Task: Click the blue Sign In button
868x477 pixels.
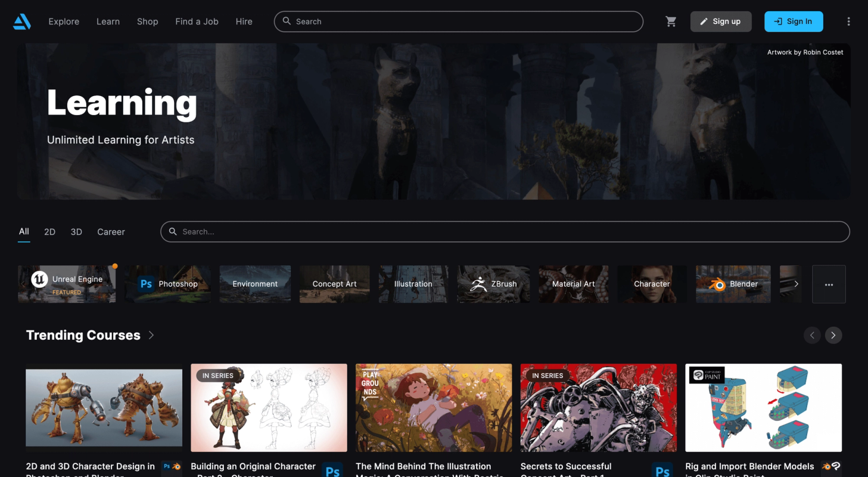Action: [794, 21]
